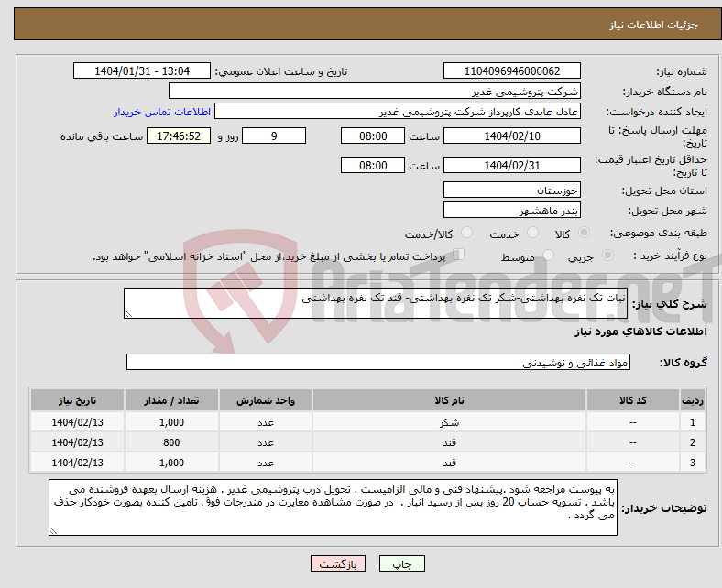Select the کالا/خدمت radio button
Screen dimensions: 722x588
pos(467,233)
